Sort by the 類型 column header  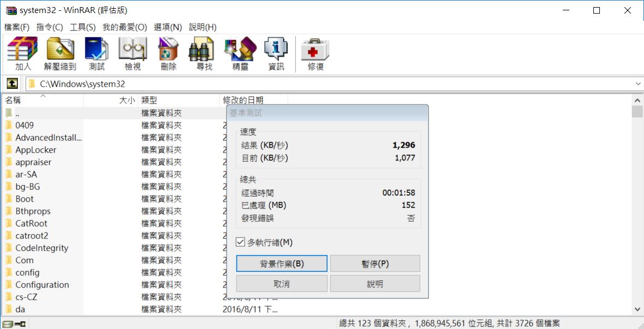[179, 100]
